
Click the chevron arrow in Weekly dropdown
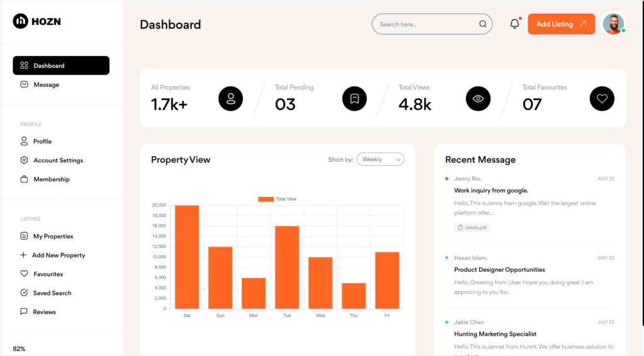(x=398, y=160)
